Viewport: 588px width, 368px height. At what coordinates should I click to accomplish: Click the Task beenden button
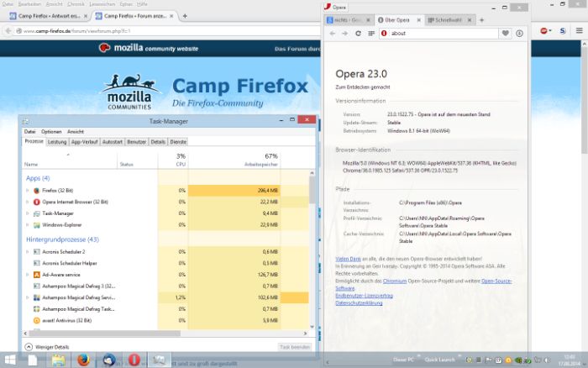pos(295,346)
